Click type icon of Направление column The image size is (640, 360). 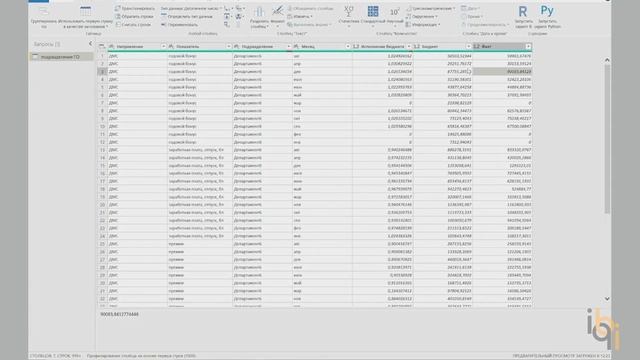(111, 47)
